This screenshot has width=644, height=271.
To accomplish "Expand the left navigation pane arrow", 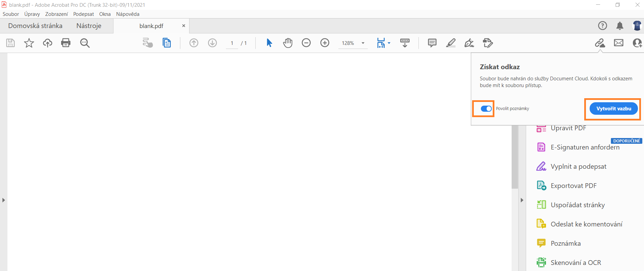I will [3, 200].
